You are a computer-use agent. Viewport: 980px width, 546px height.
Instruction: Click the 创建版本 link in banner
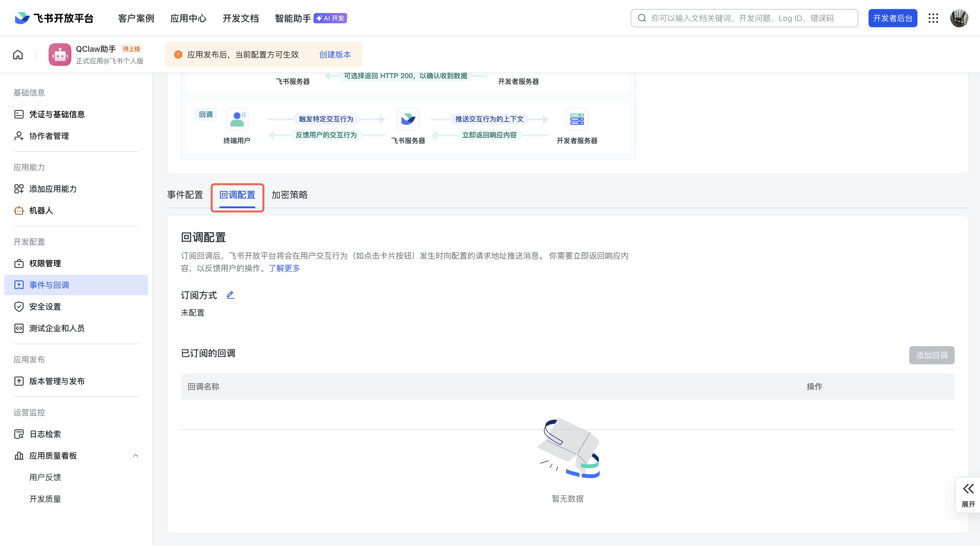[x=335, y=54]
